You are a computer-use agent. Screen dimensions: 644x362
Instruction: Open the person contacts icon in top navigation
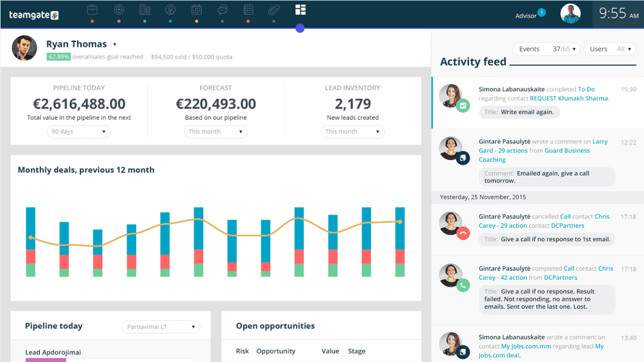[170, 10]
